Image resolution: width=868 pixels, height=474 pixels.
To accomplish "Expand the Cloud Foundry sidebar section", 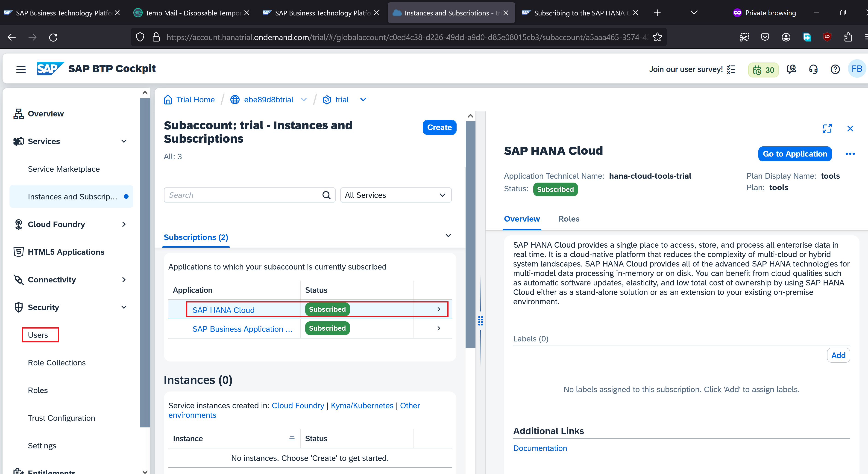I will [124, 224].
